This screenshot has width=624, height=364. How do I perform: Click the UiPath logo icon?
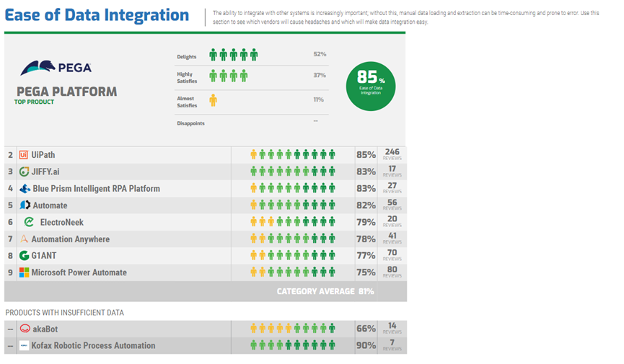coord(24,155)
